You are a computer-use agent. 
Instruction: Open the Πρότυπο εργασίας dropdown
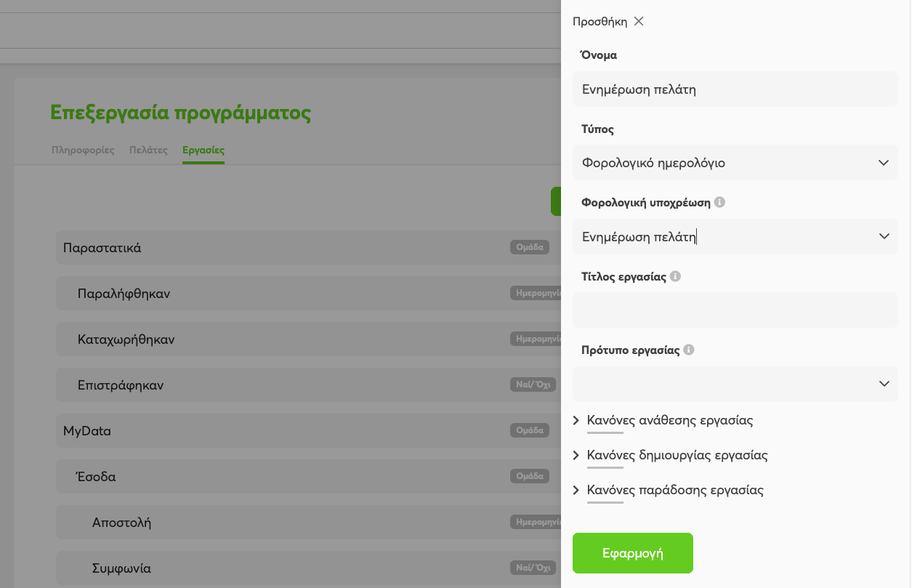[x=735, y=384]
